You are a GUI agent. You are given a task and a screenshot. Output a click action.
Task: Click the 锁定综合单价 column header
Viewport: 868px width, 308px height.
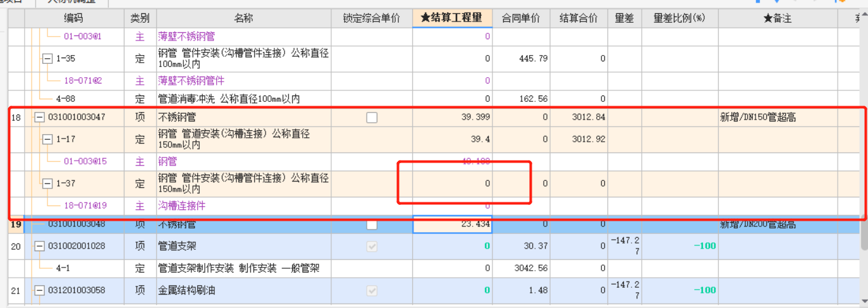pyautogui.click(x=372, y=18)
